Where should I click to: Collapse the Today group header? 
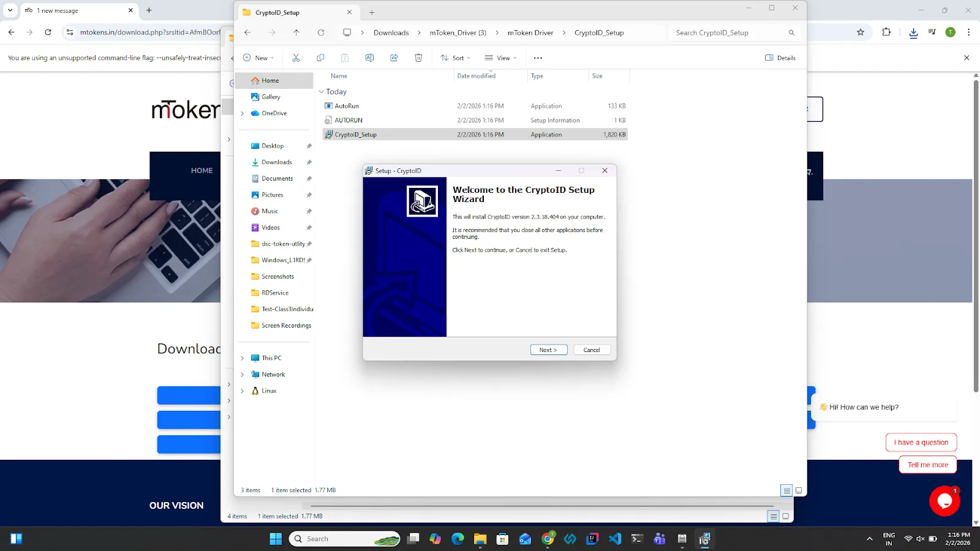click(321, 92)
